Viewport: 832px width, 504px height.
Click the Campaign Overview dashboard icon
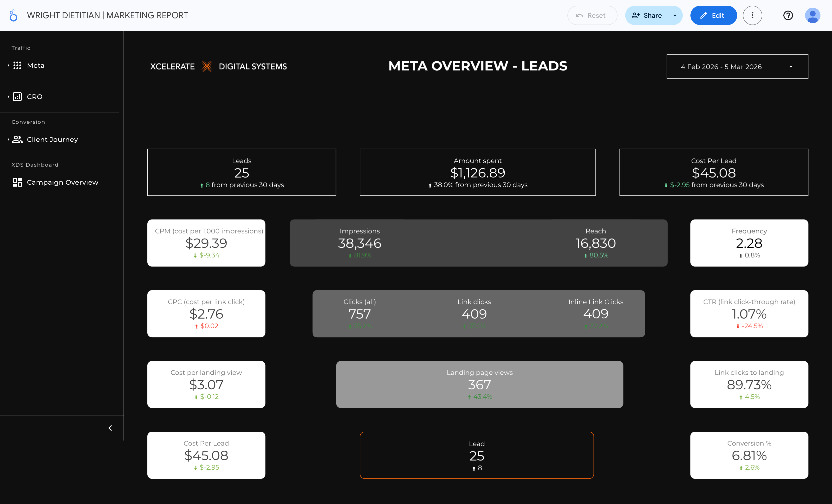17,183
